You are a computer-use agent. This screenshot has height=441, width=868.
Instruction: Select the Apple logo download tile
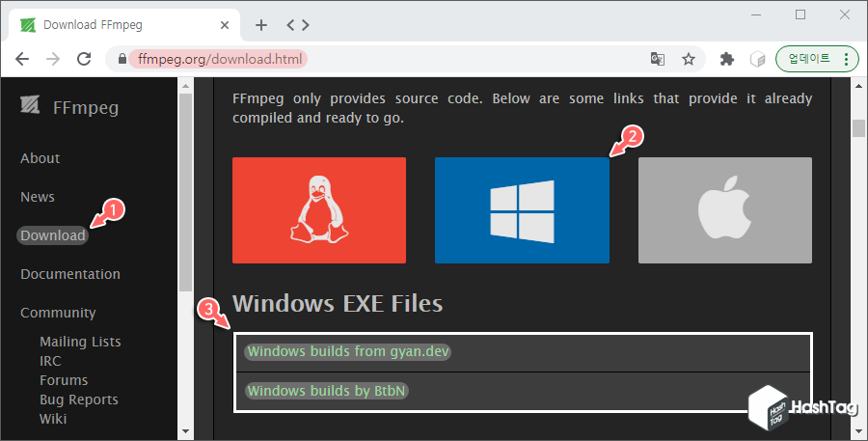coord(725,210)
